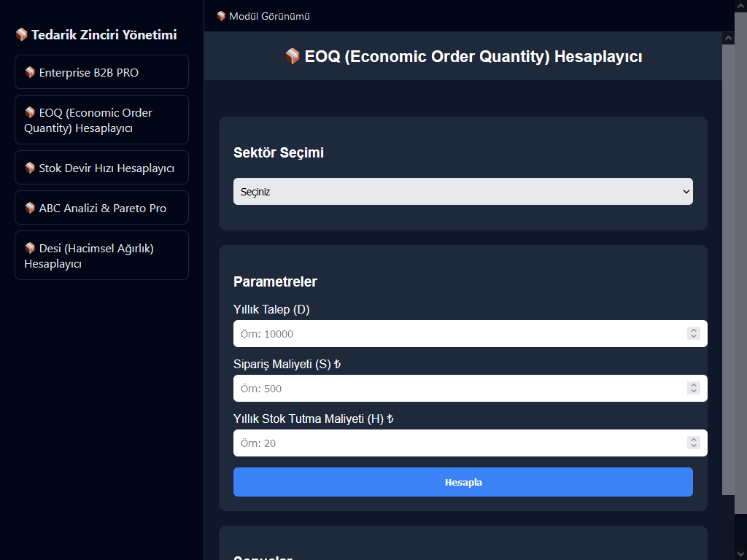Click the module panel's scroll-up arrow
The height and width of the screenshot is (560, 747).
[x=728, y=38]
